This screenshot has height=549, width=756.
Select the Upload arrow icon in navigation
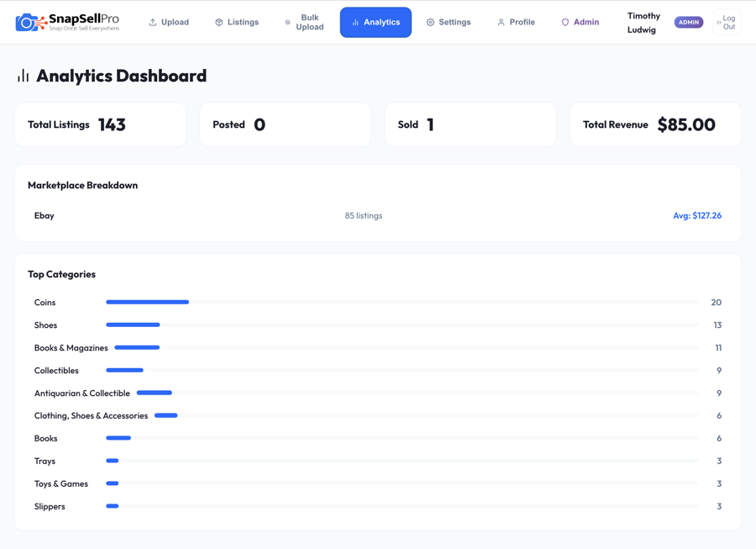click(151, 22)
